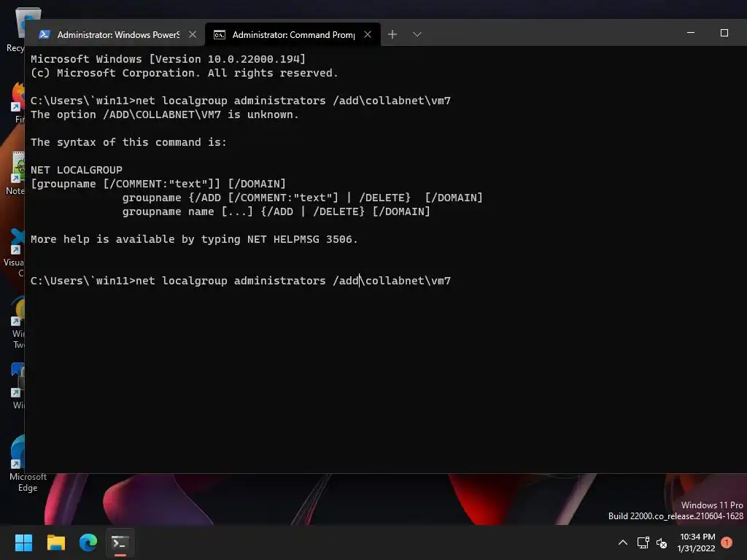This screenshot has height=560, width=747.
Task: Click 'The syntax of this command is:' line
Action: [128, 142]
